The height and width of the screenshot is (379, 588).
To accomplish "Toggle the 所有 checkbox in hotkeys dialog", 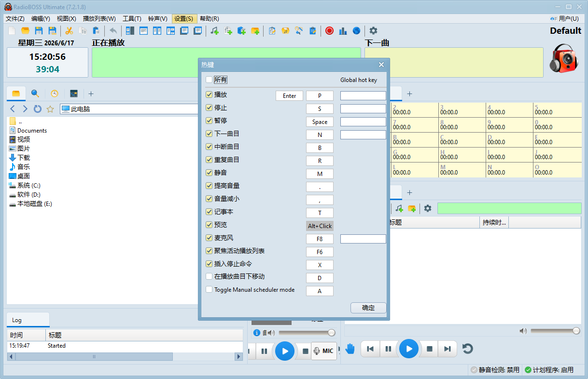I will (209, 80).
